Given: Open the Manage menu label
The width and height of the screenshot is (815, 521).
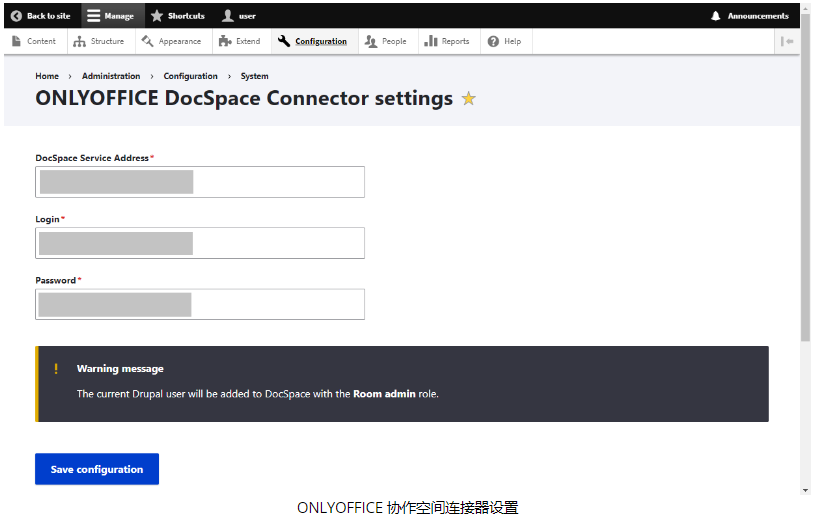Looking at the screenshot, I should tap(119, 16).
